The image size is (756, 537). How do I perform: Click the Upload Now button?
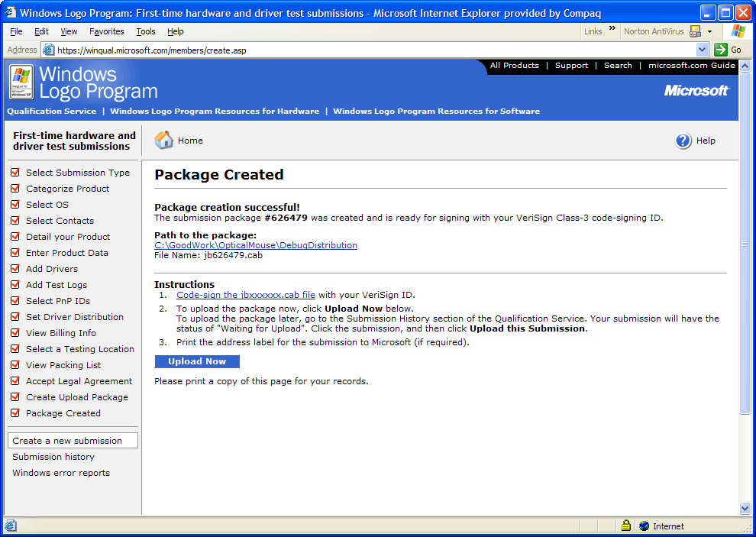pyautogui.click(x=197, y=361)
